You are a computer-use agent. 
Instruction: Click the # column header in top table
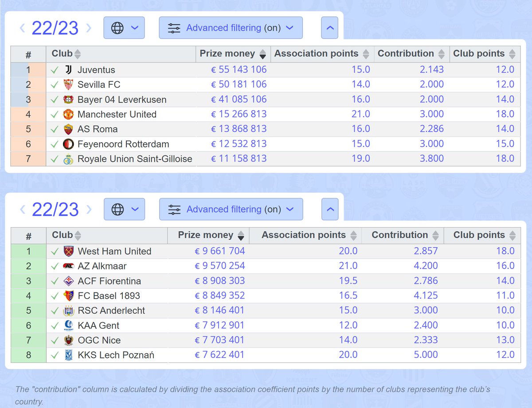[x=28, y=55]
